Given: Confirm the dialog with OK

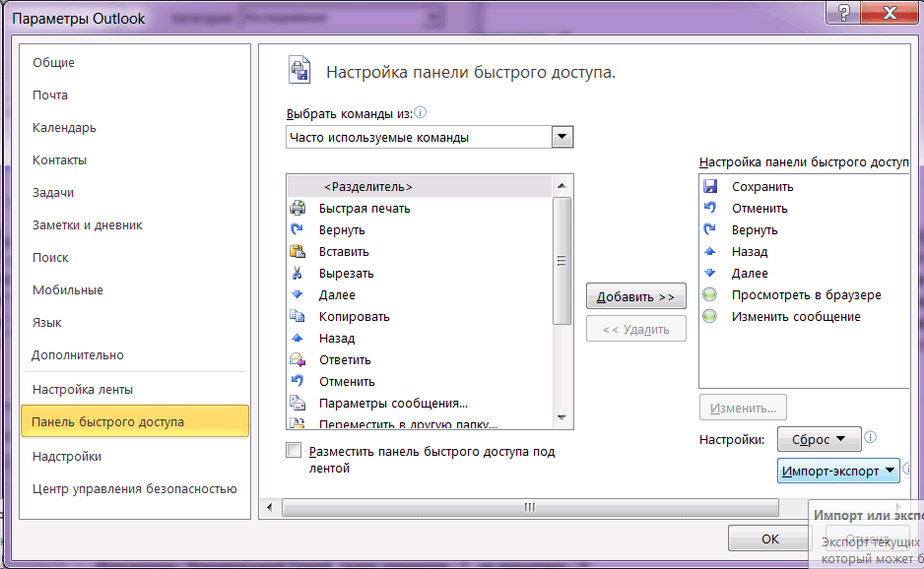Looking at the screenshot, I should 769,538.
